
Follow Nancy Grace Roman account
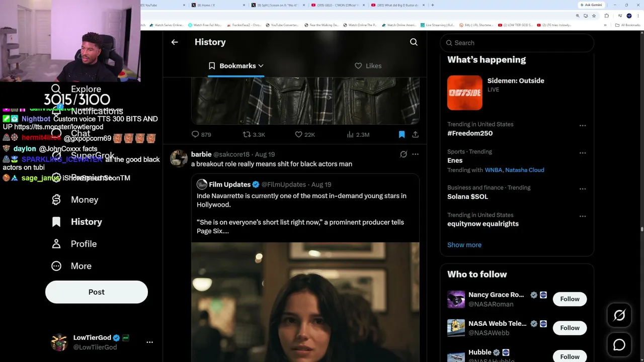tap(570, 299)
